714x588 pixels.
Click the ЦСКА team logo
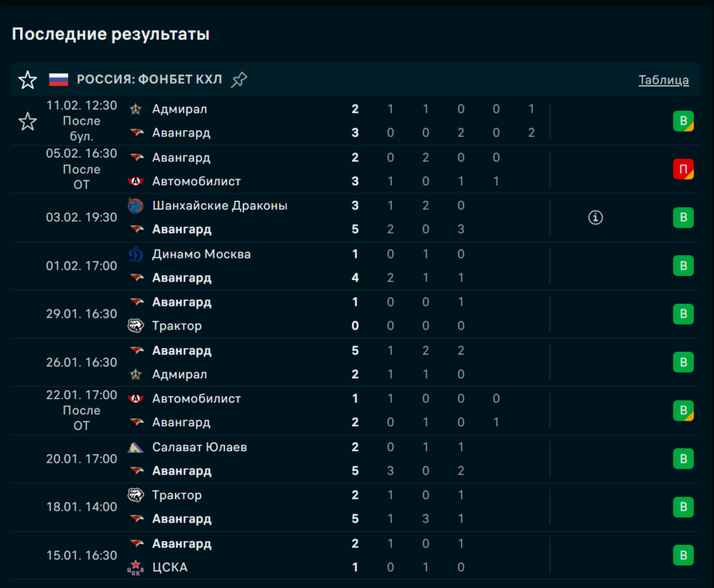[136, 568]
